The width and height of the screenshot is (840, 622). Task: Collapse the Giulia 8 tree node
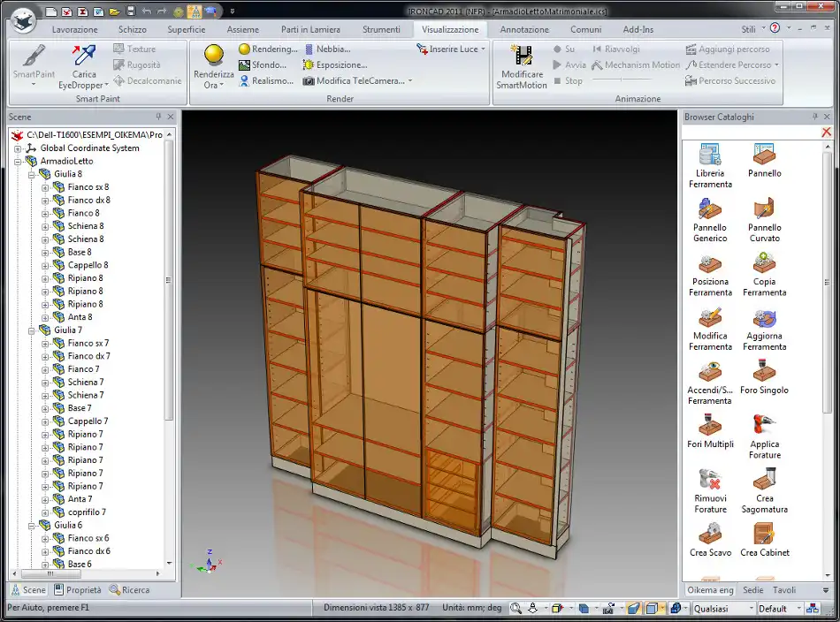coord(32,174)
